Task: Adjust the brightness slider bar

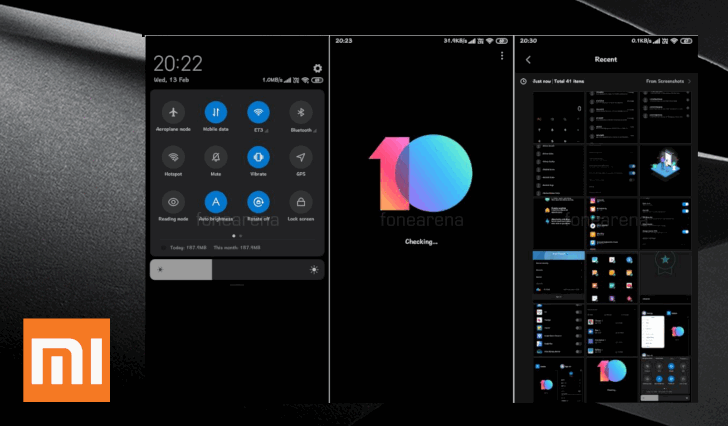Action: pyautogui.click(x=237, y=270)
